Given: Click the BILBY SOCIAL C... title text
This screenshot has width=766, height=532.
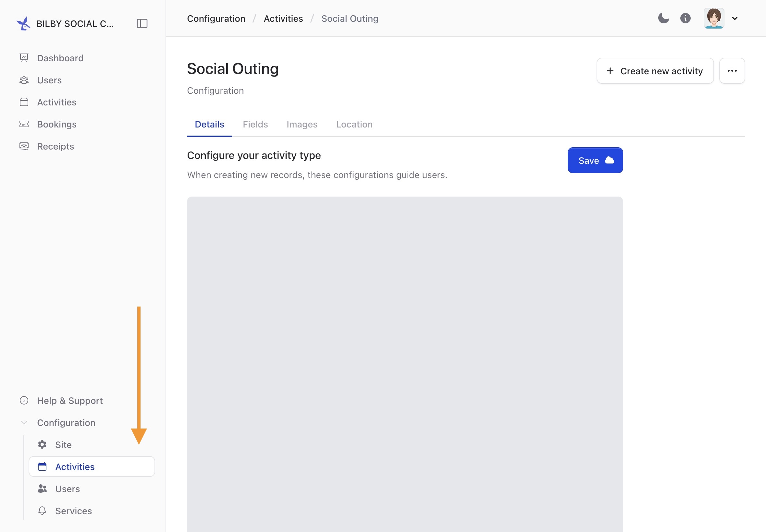Looking at the screenshot, I should pyautogui.click(x=75, y=24).
